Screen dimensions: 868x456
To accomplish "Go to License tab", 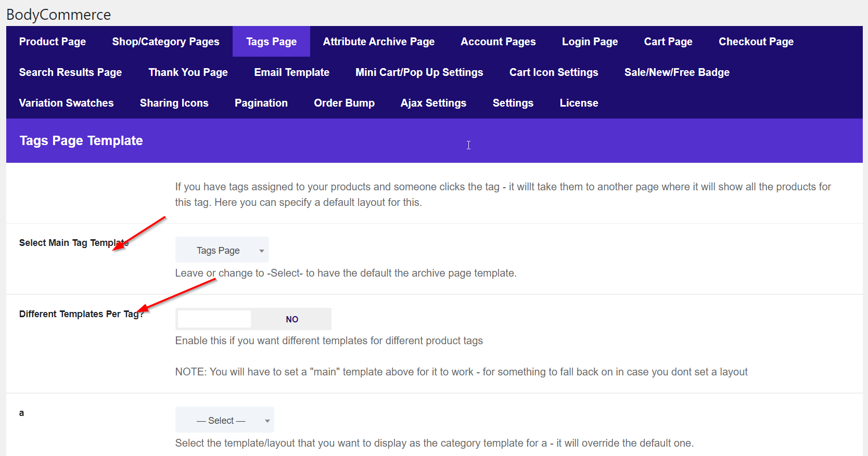I will [x=579, y=103].
